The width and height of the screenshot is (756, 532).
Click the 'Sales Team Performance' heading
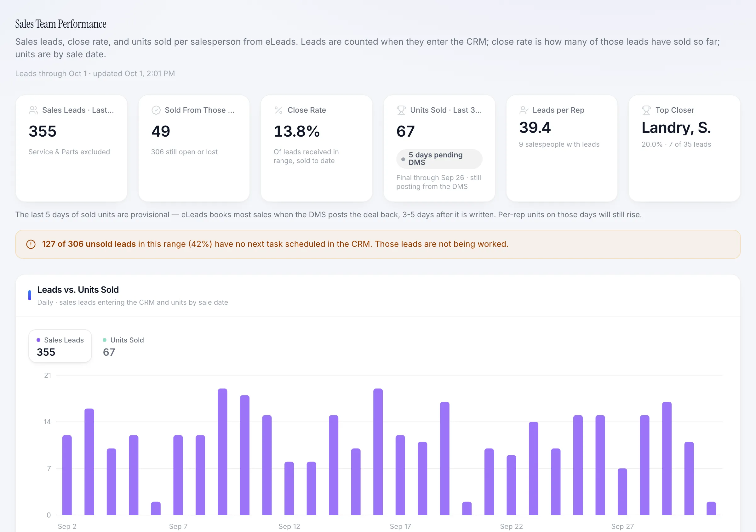(60, 24)
